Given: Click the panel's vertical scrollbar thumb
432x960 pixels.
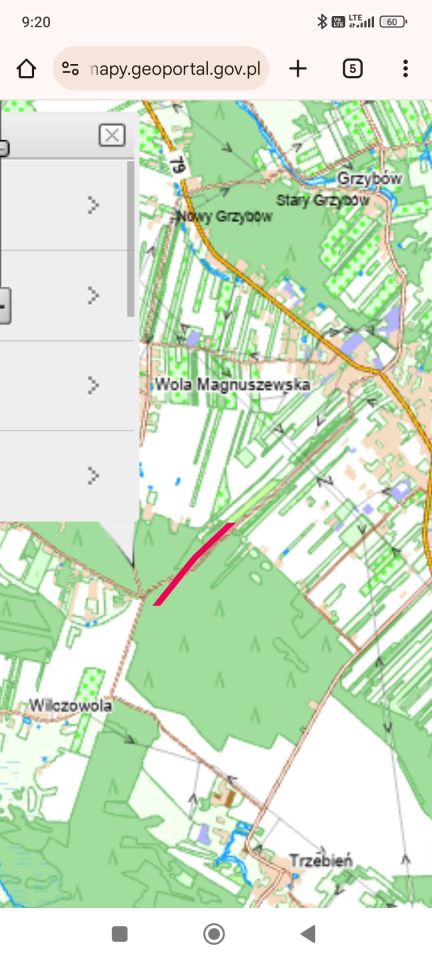Looking at the screenshot, I should pyautogui.click(x=130, y=239).
